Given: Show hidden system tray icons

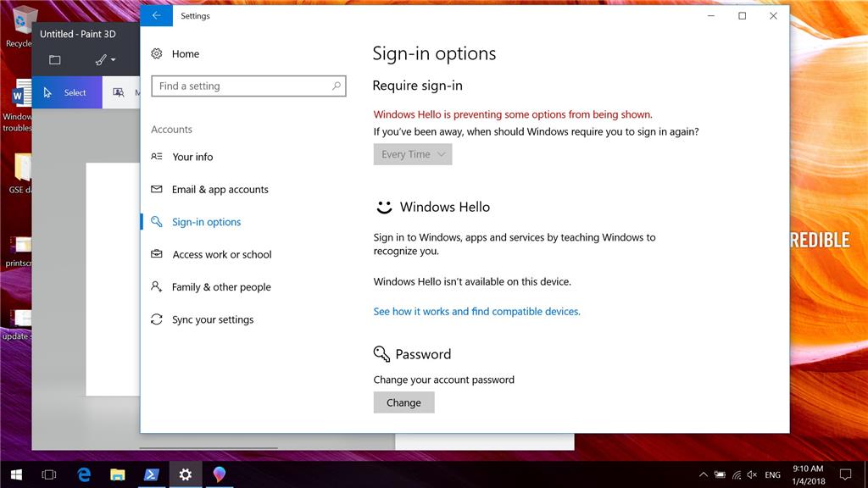Looking at the screenshot, I should click(x=703, y=474).
